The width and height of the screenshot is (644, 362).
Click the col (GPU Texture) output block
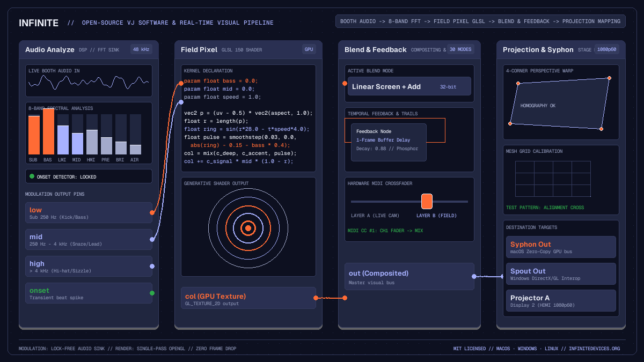tap(248, 298)
